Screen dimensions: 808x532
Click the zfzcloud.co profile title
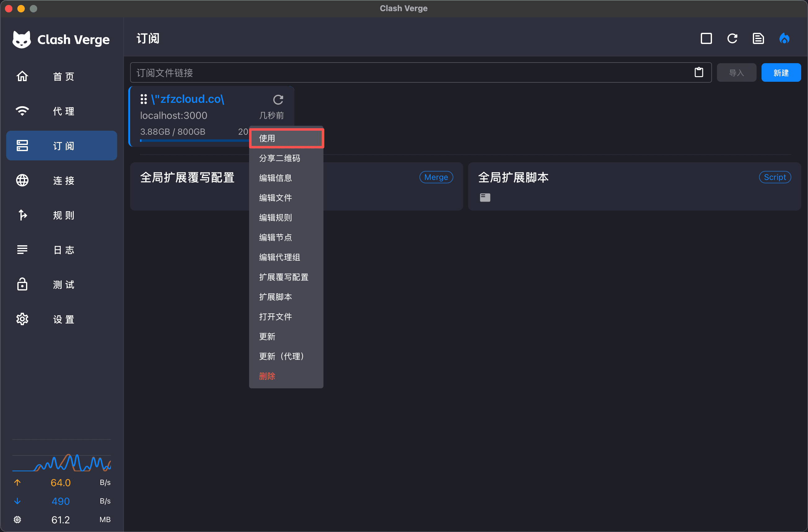pyautogui.click(x=187, y=99)
